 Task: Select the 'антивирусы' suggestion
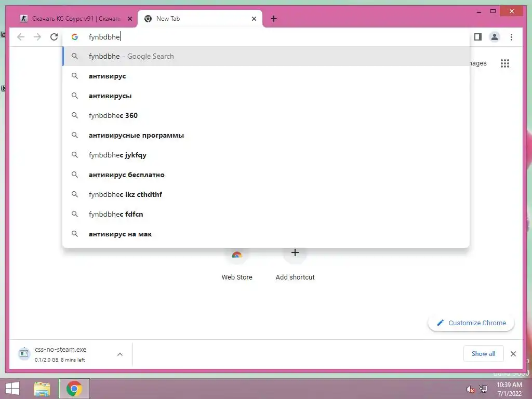pos(267,96)
